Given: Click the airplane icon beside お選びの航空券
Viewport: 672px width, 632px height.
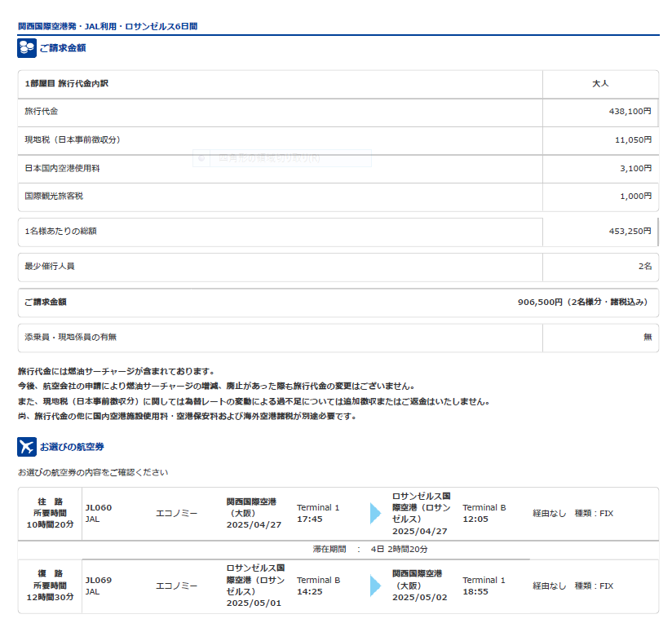Looking at the screenshot, I should pos(27,447).
